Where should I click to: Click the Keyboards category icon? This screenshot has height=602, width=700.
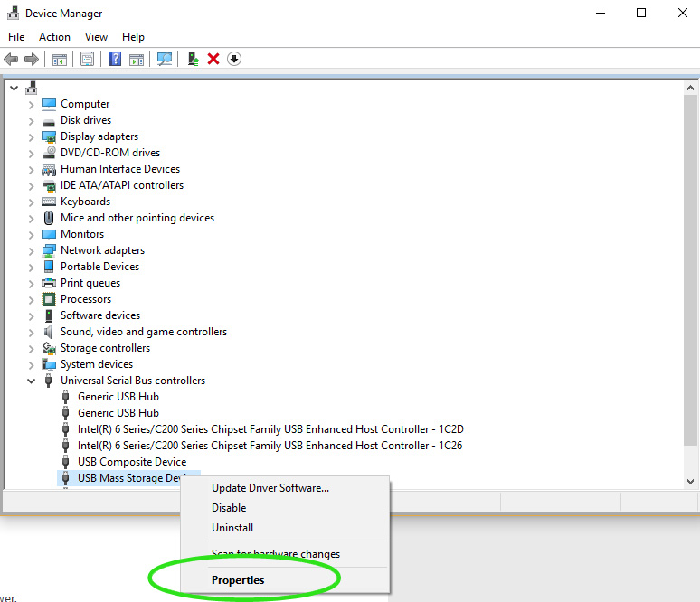pyautogui.click(x=49, y=202)
